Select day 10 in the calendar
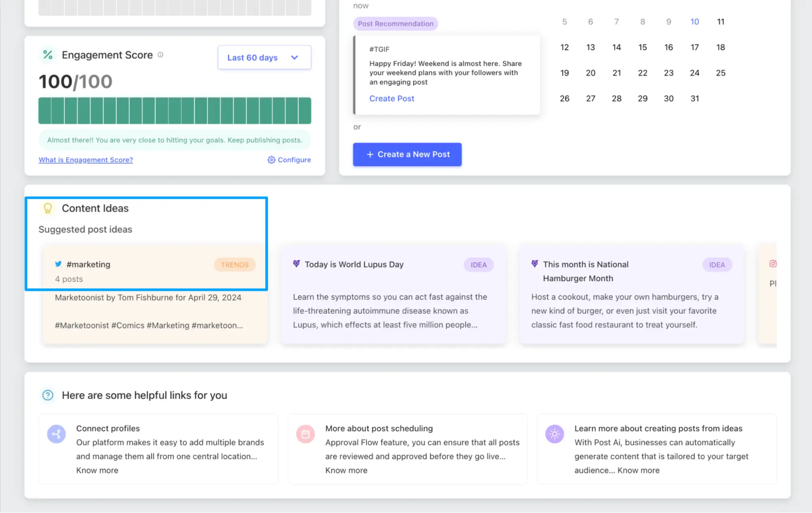 695,22
